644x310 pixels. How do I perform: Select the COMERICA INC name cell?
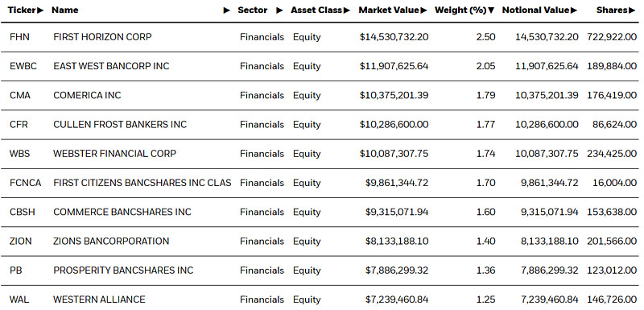coord(87,95)
